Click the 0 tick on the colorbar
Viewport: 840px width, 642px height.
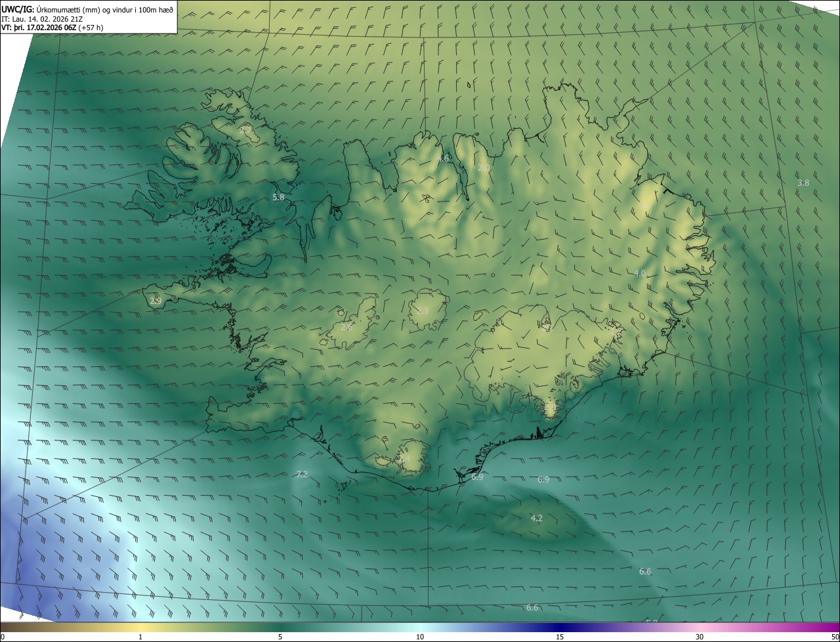[2, 637]
